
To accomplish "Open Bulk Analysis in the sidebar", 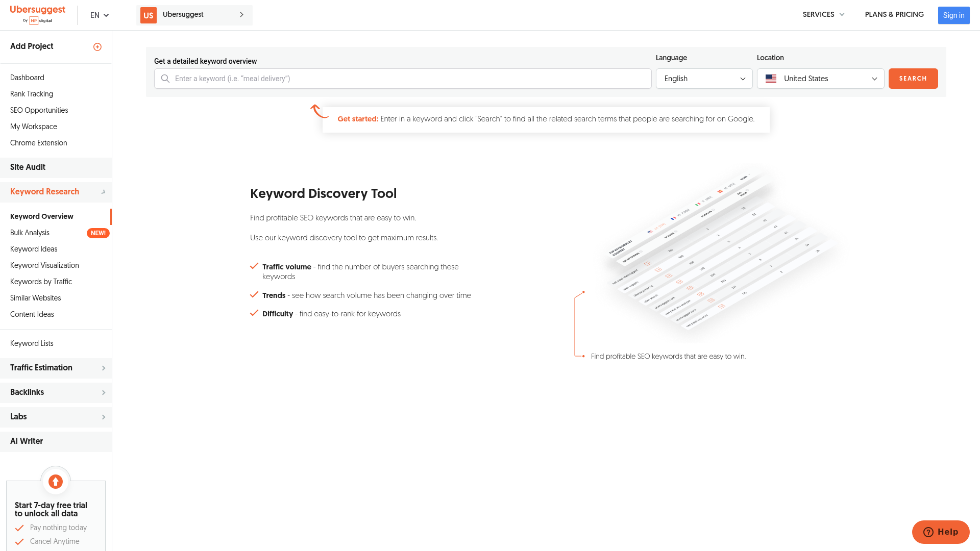I will point(30,233).
